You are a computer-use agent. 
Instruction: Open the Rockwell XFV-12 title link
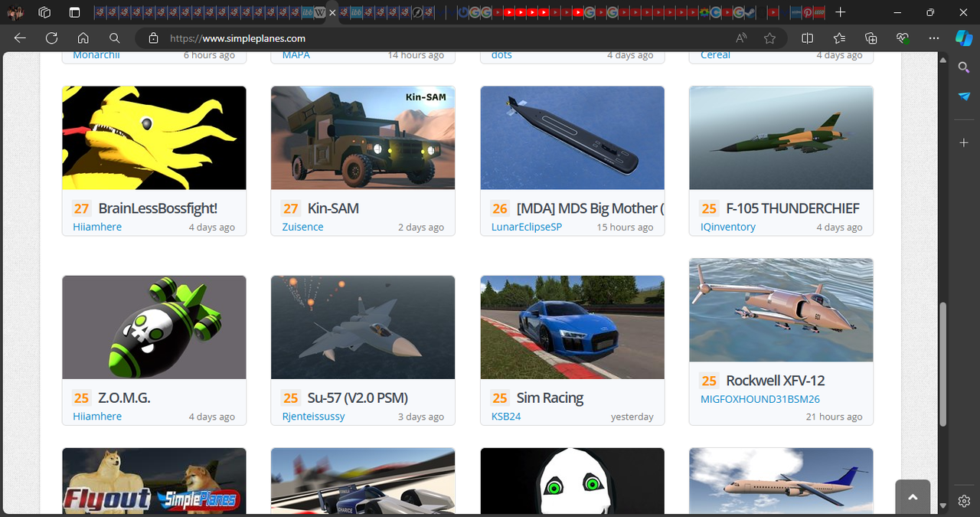click(775, 381)
